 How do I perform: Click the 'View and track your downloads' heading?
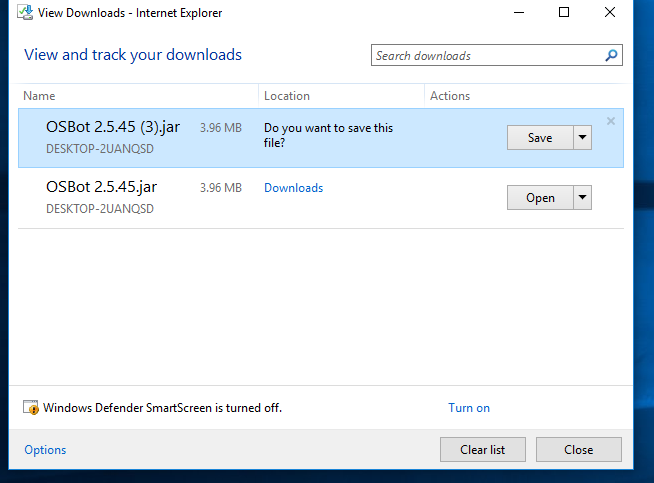coord(133,55)
